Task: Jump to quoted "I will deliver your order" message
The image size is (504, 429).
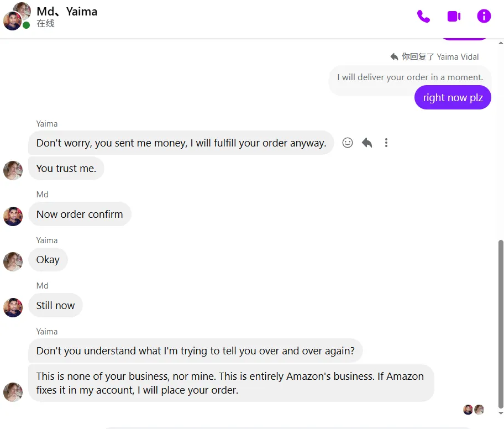Action: (410, 77)
